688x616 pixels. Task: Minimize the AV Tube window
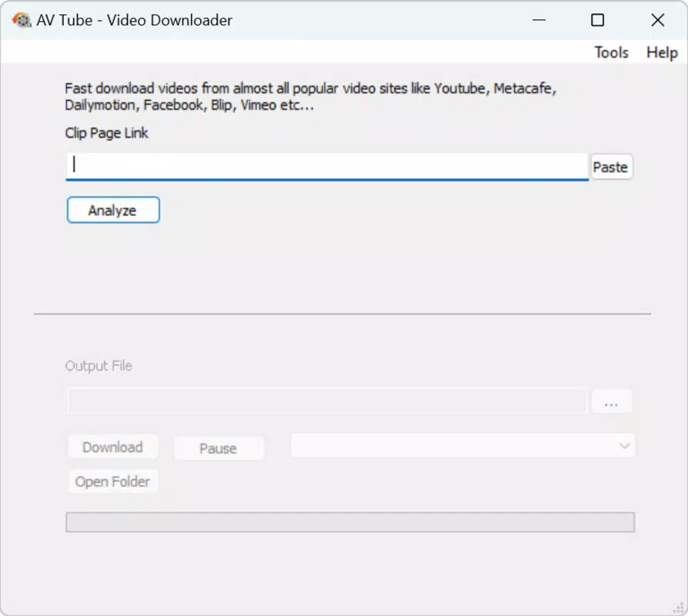pos(539,20)
